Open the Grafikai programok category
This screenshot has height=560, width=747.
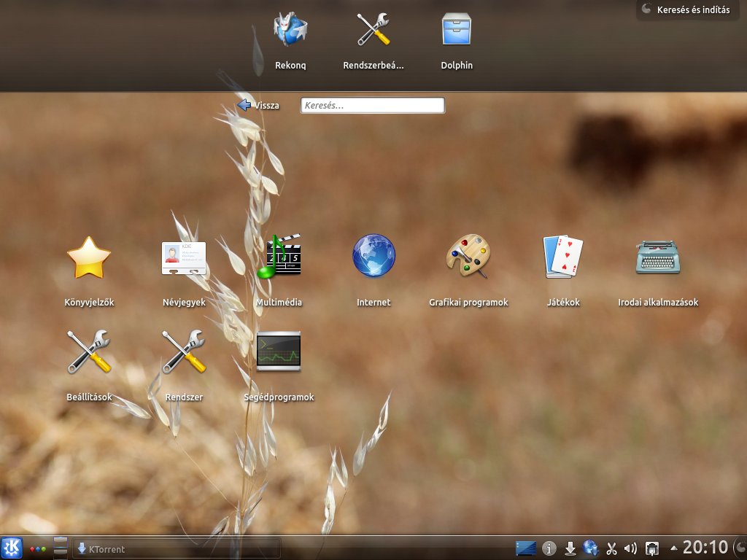tap(468, 271)
